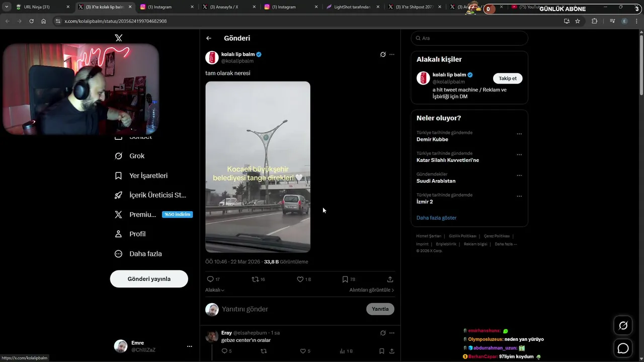Screen dimensions: 644x362
Task: Open account menu dots beside Emre
Action: tap(190, 346)
